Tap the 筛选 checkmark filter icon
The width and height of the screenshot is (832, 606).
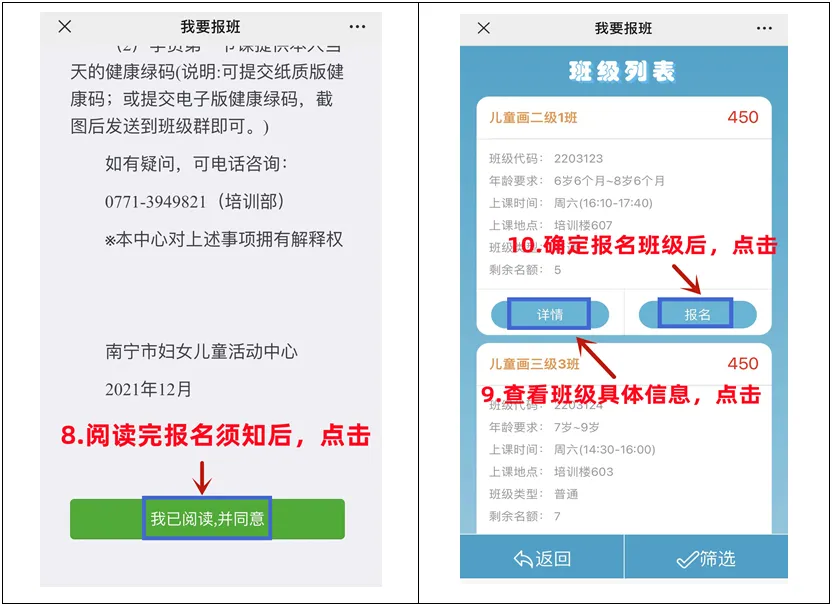click(687, 559)
